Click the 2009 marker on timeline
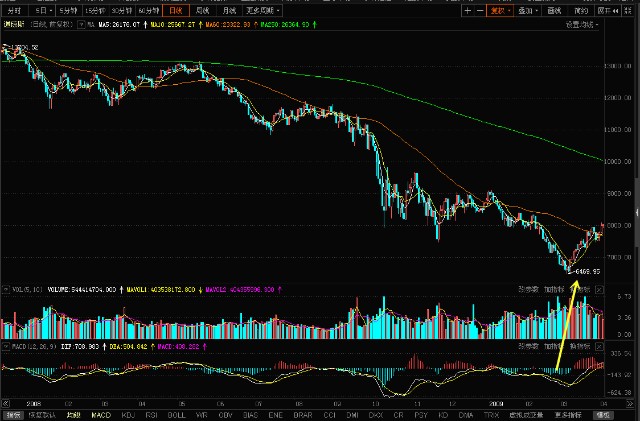 point(496,404)
